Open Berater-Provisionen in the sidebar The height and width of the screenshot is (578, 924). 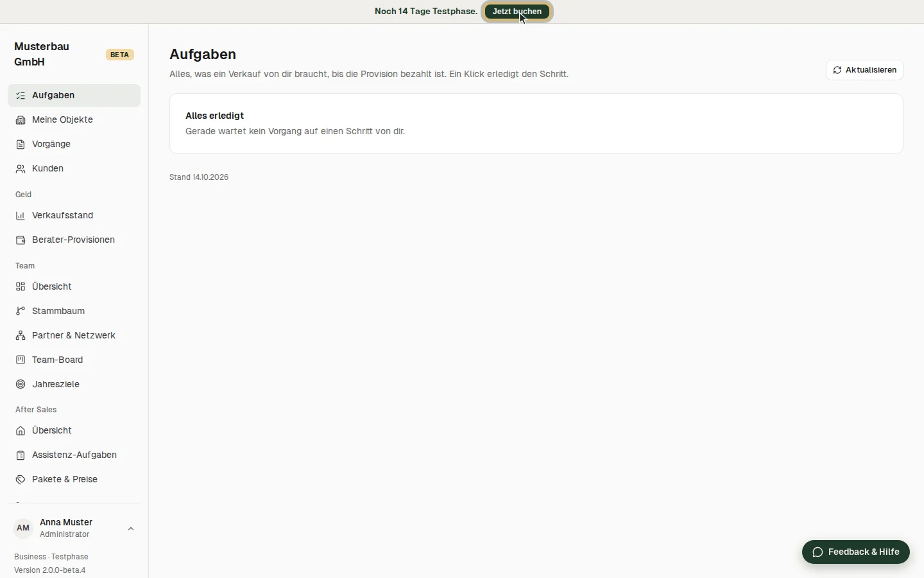(x=74, y=240)
